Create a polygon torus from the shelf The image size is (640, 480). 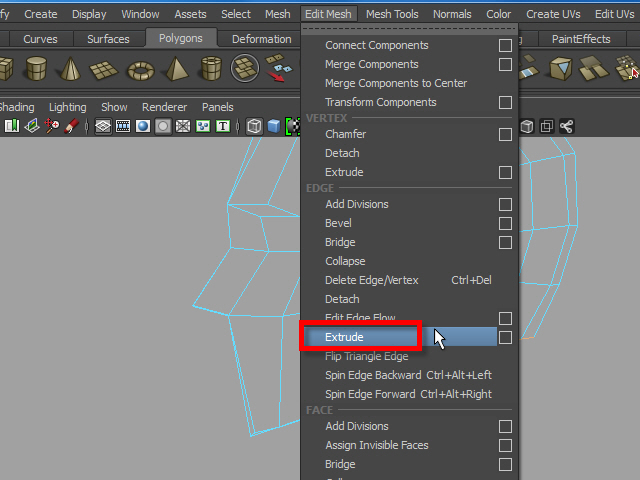(140, 68)
